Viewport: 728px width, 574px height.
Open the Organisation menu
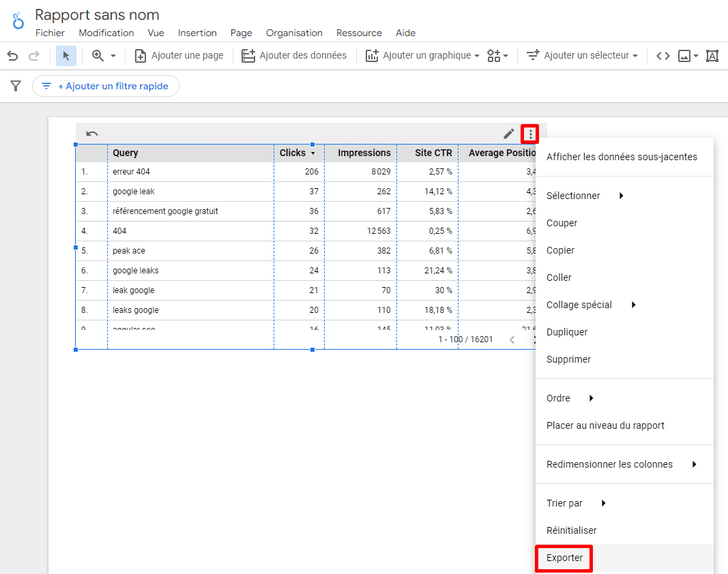pyautogui.click(x=294, y=33)
